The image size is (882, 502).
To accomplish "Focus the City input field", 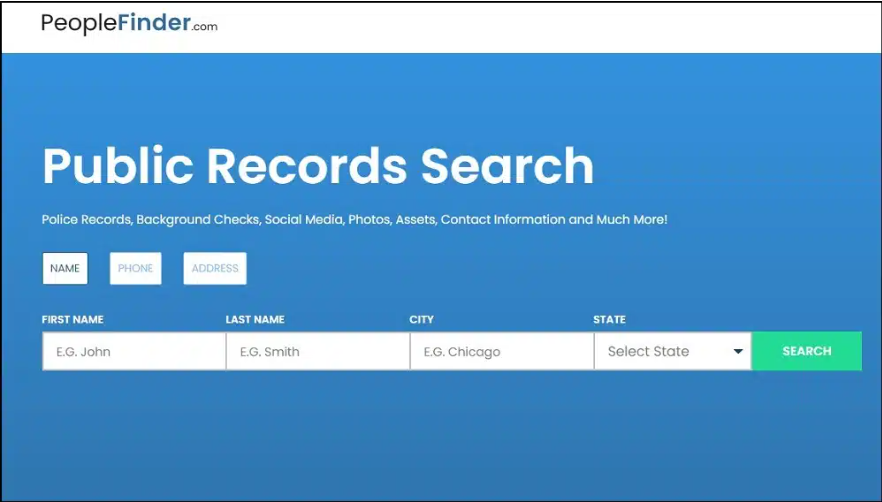I will pyautogui.click(x=502, y=351).
